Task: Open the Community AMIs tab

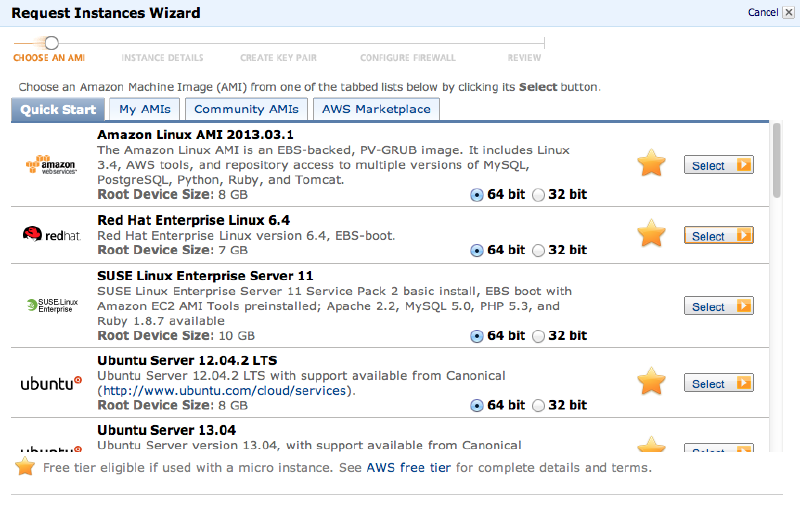Action: coord(246,109)
